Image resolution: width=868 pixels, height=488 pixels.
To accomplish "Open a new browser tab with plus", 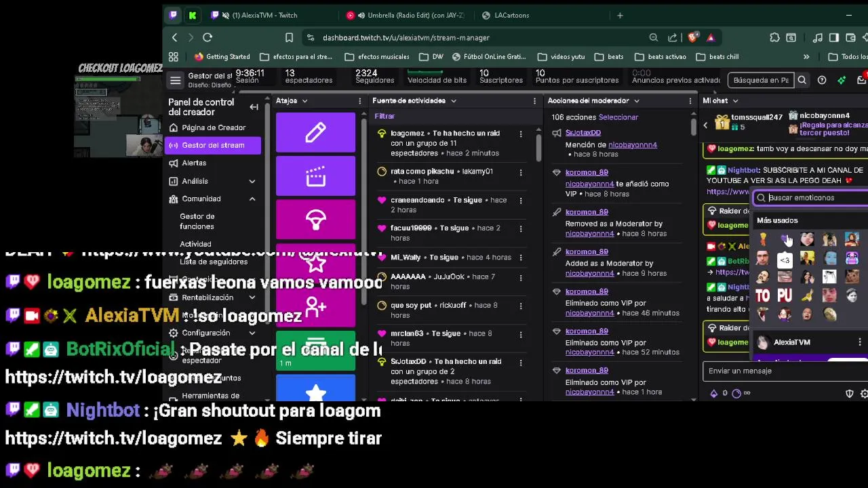I will pos(620,15).
